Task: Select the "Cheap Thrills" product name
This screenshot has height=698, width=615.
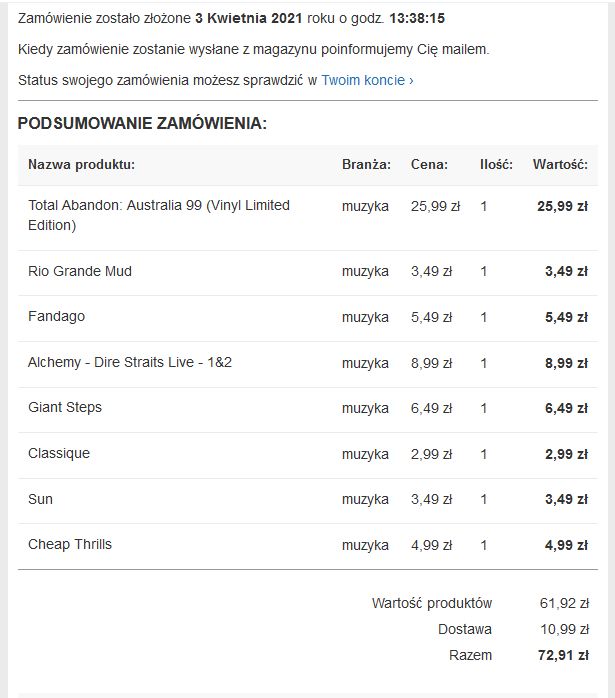Action: pyautogui.click(x=70, y=544)
